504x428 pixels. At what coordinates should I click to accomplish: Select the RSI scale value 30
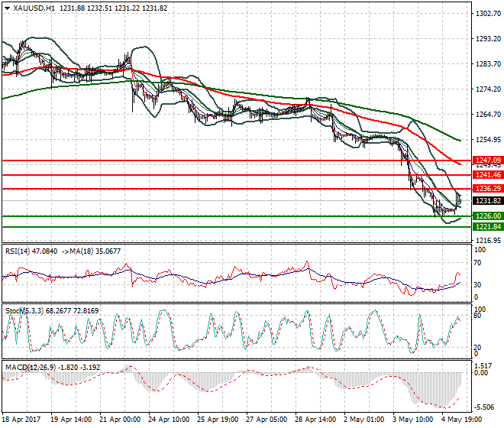(x=477, y=285)
